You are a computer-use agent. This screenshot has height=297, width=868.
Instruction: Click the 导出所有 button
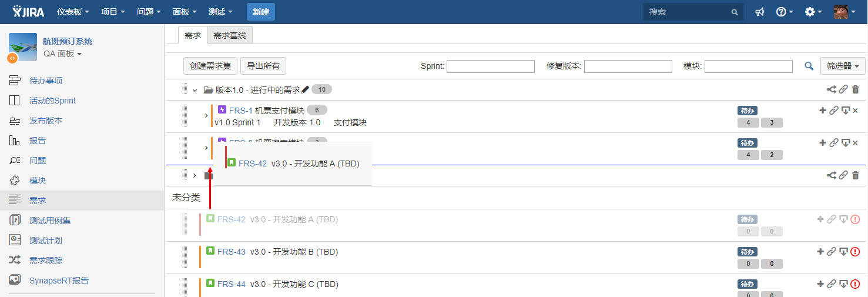[263, 66]
